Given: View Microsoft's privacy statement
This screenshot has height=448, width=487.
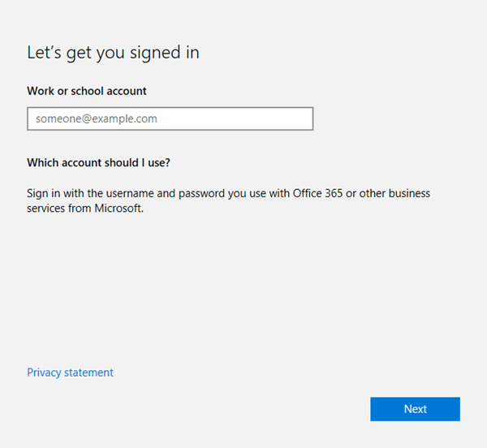Looking at the screenshot, I should (x=70, y=373).
